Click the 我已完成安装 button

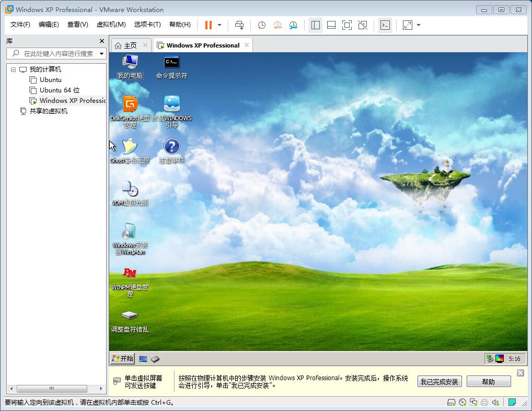click(440, 382)
